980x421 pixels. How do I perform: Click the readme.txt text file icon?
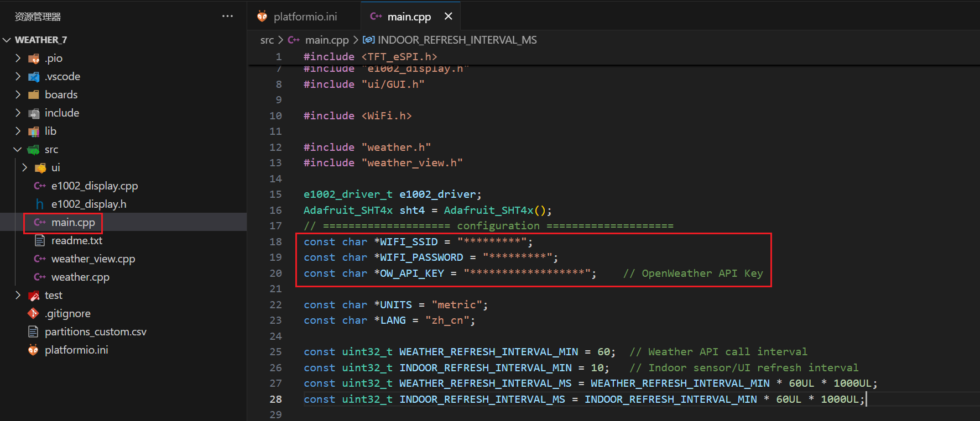[40, 240]
